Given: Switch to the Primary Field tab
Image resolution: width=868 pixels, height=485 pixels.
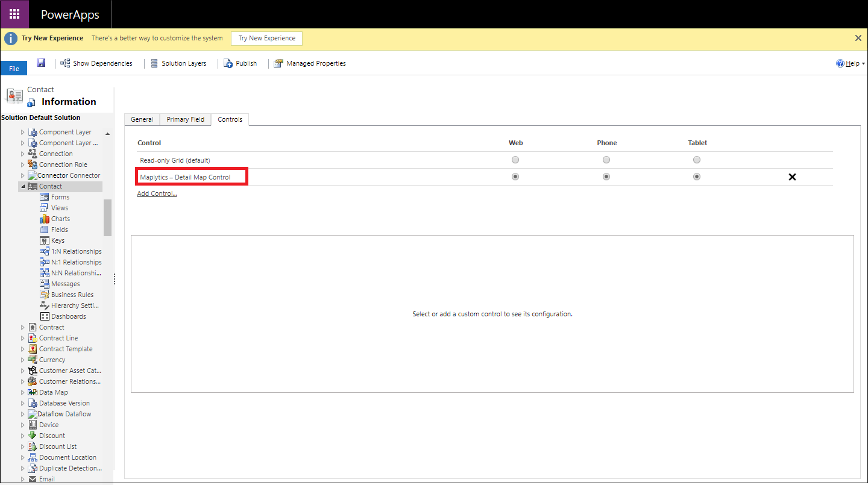Looking at the screenshot, I should click(186, 119).
